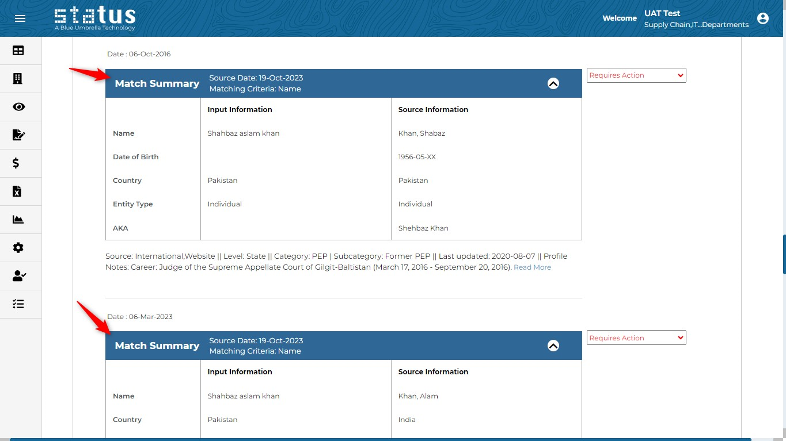Open the Excel file sidebar icon
This screenshot has width=786, height=442.
point(18,191)
